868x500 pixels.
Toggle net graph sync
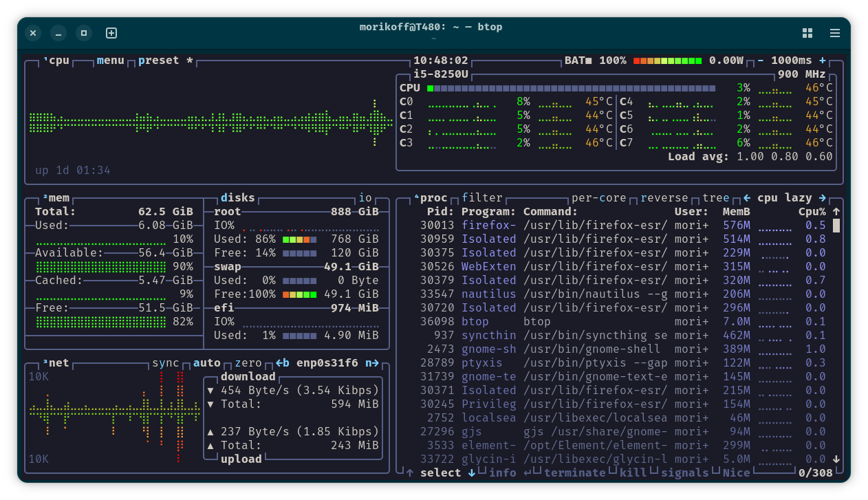click(x=166, y=363)
